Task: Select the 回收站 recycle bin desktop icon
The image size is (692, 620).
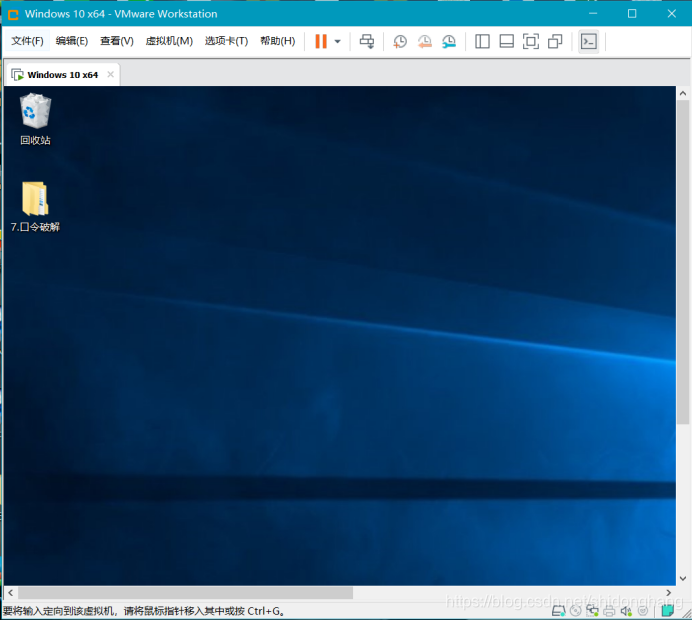Action: (35, 119)
